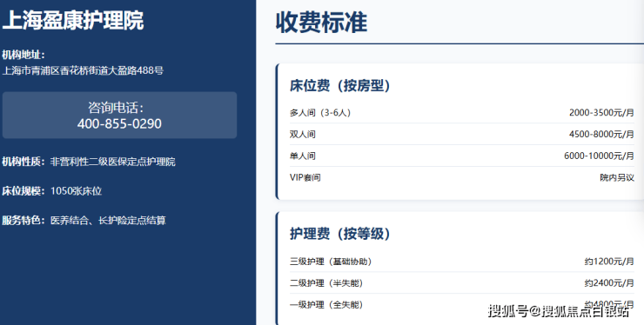Click 床位规模 1050张床位 line

pyautogui.click(x=51, y=191)
